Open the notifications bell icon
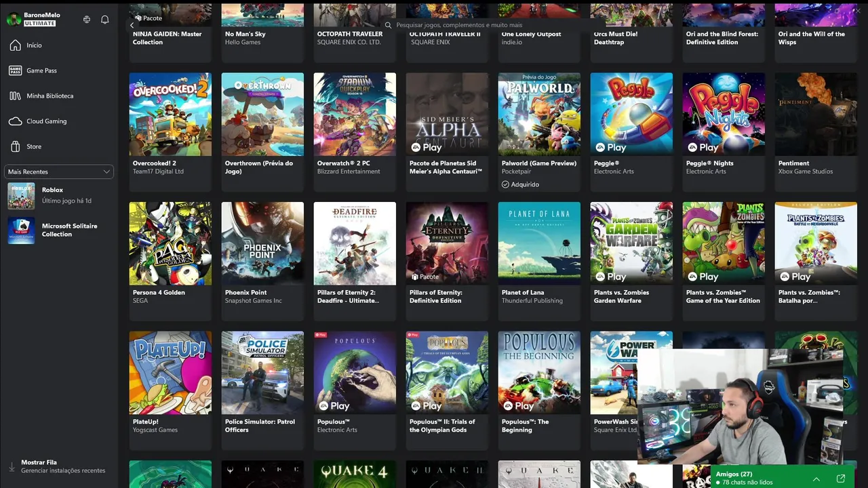Image resolution: width=868 pixels, height=488 pixels. click(x=104, y=20)
